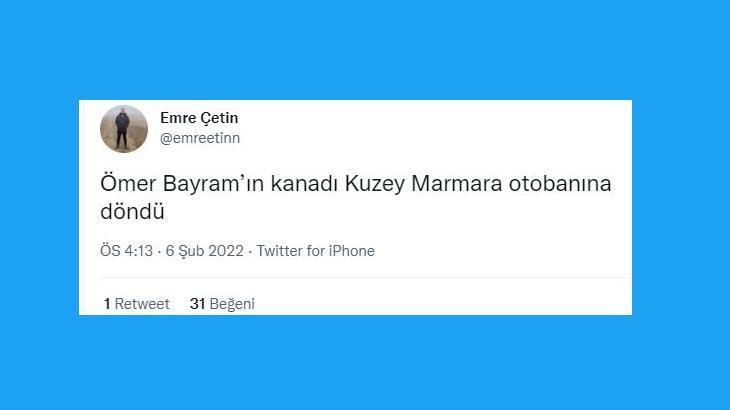Click the display name Emre Çetin
Image resolution: width=730 pixels, height=410 pixels.
click(199, 118)
